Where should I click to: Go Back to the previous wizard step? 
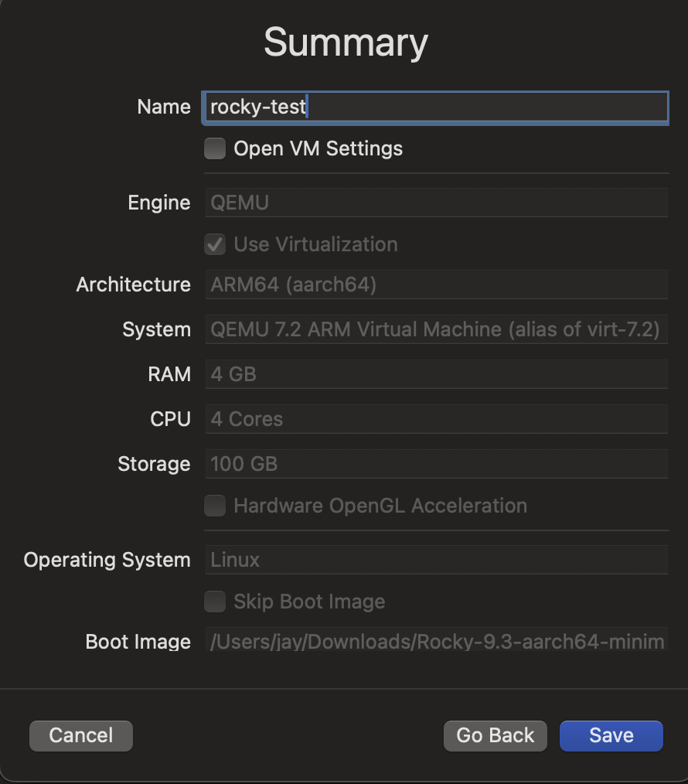[x=495, y=735]
